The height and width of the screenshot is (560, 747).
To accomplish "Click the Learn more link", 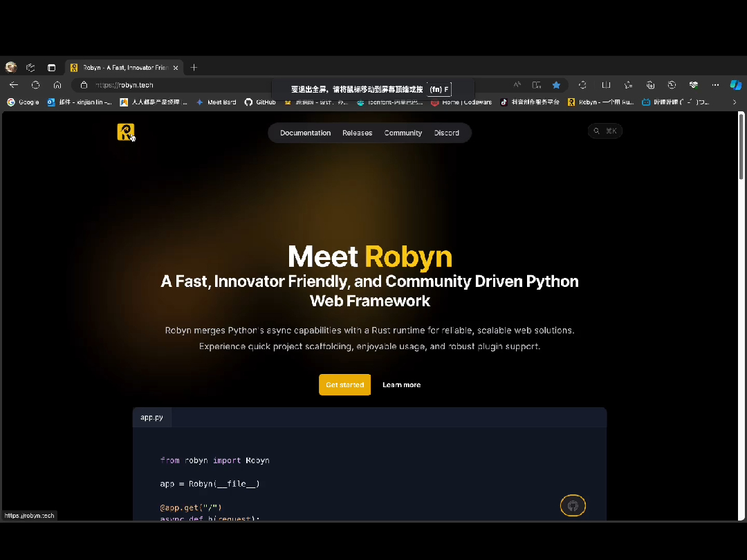I will [x=401, y=384].
